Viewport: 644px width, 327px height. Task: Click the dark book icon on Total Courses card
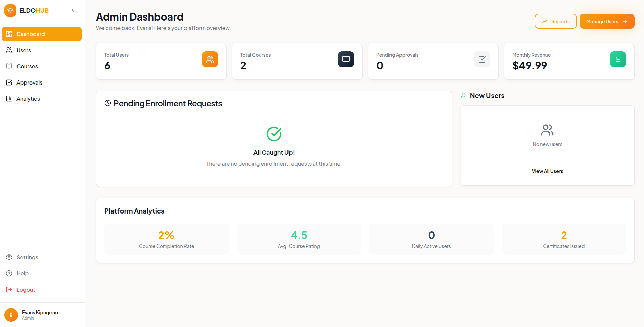point(346,59)
